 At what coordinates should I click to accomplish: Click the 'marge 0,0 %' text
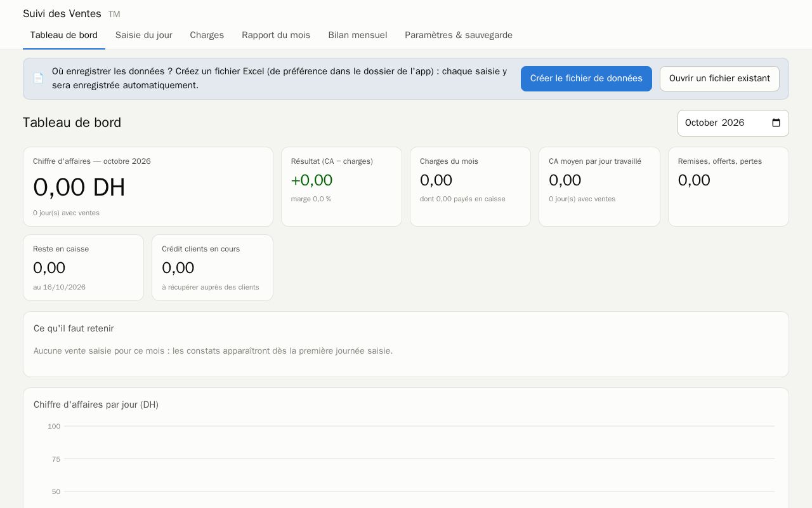[x=311, y=199]
